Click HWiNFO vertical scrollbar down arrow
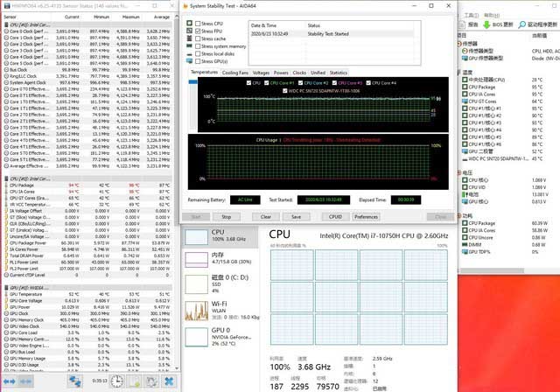 (177, 368)
